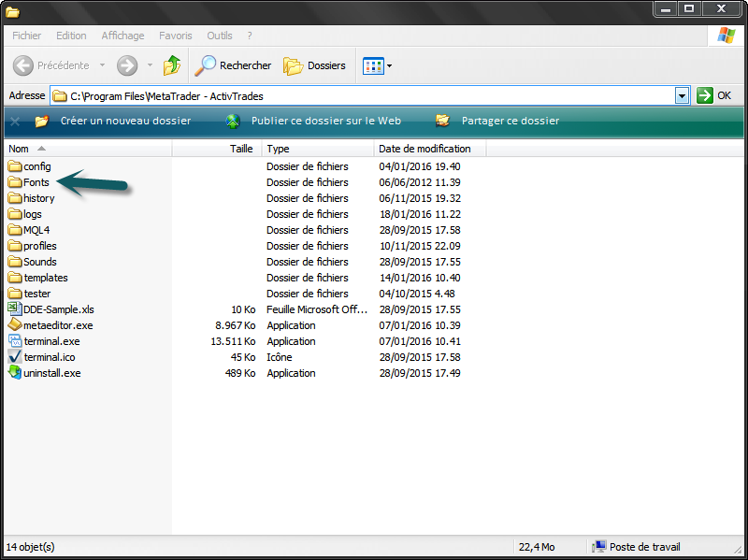This screenshot has height=560, width=748.
Task: Select the uninstall.exe icon
Action: click(x=15, y=372)
